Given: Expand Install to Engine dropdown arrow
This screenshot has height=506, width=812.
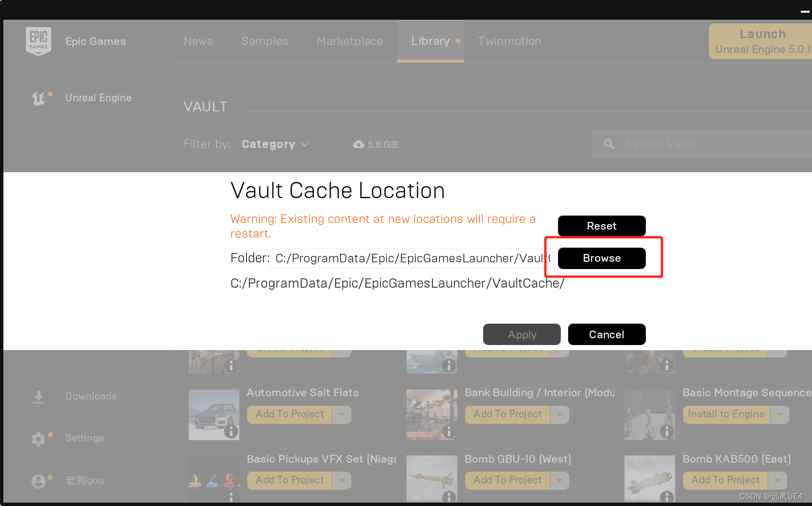Looking at the screenshot, I should tap(779, 415).
